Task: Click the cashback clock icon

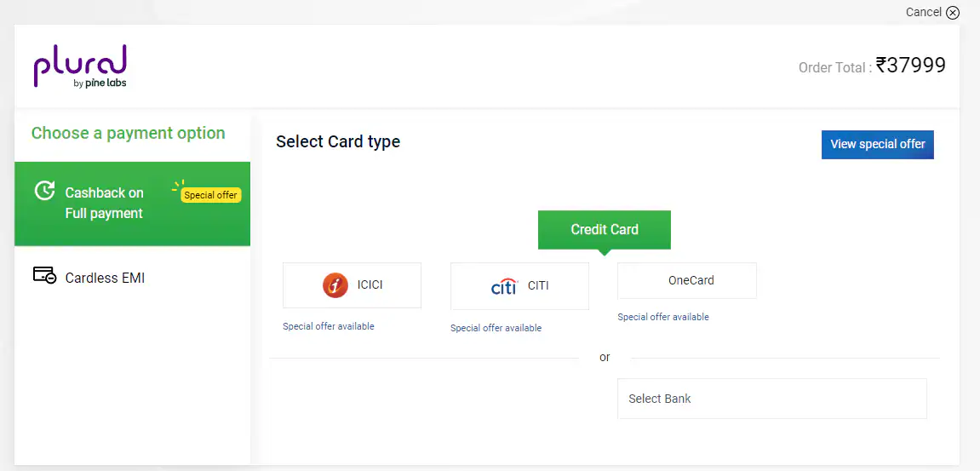Action: click(44, 191)
